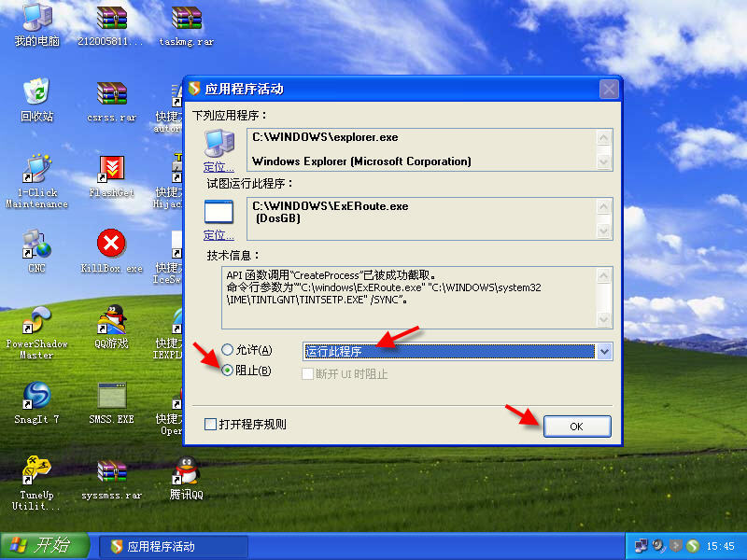747x560 pixels.
Task: Click the gray shield tray icon
Action: click(x=675, y=546)
